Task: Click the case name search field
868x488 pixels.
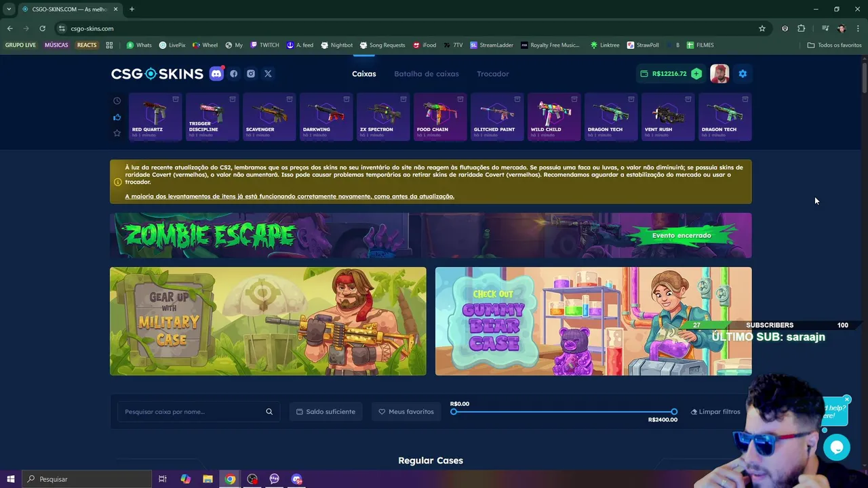Action: point(199,411)
